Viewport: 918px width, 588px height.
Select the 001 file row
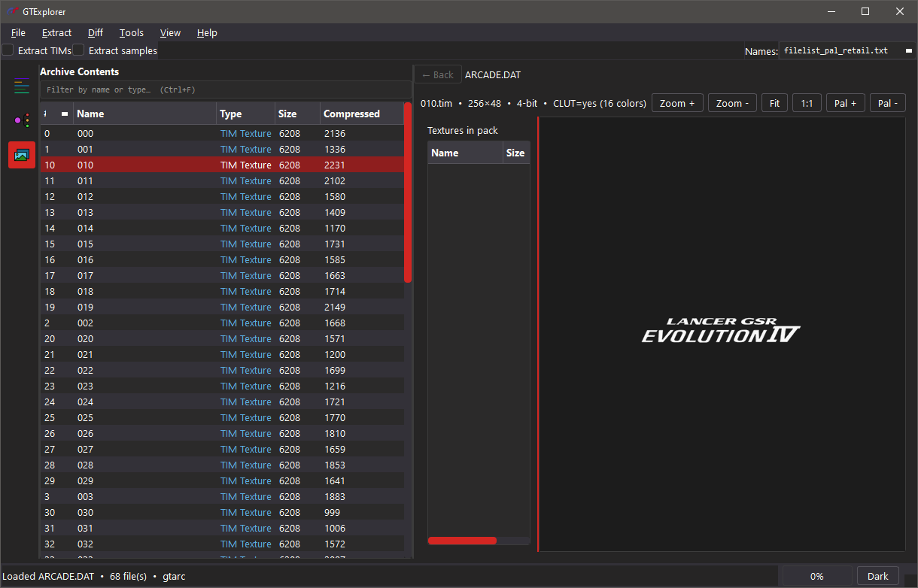[x=222, y=149]
